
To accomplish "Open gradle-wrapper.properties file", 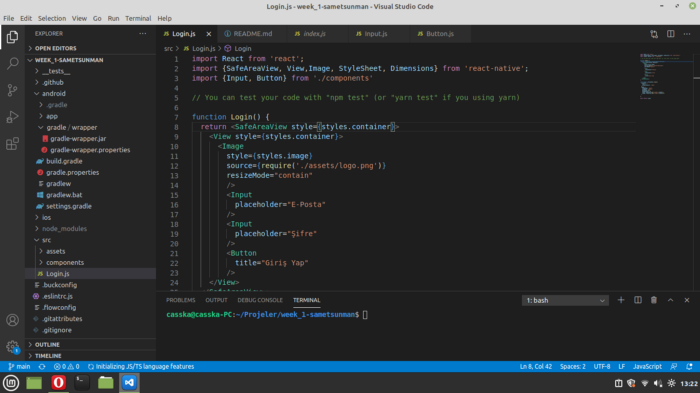I will [x=91, y=150].
